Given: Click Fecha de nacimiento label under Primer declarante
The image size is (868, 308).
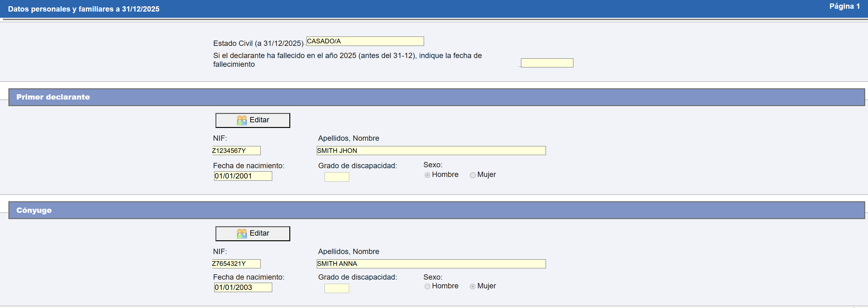Looking at the screenshot, I should click(249, 166).
